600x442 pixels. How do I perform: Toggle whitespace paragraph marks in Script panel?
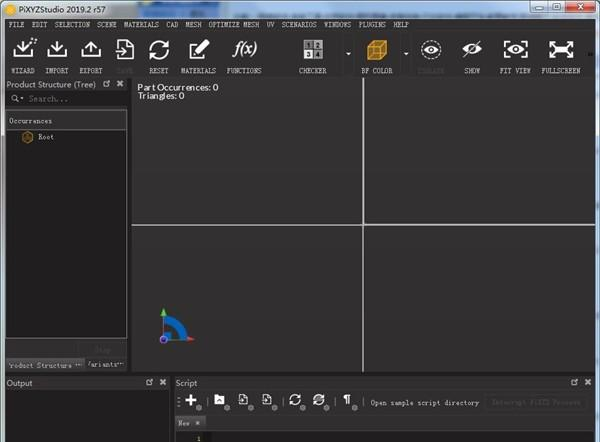click(x=347, y=400)
